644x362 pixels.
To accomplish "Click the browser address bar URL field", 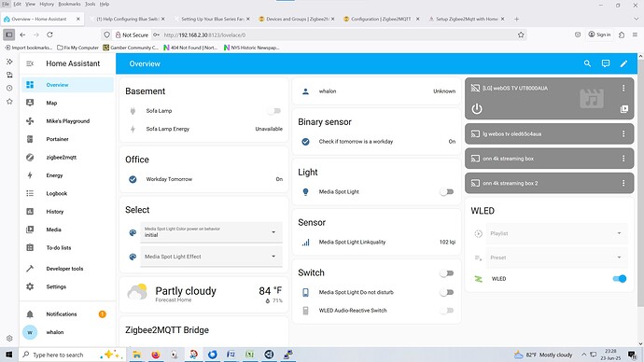I will [337, 35].
